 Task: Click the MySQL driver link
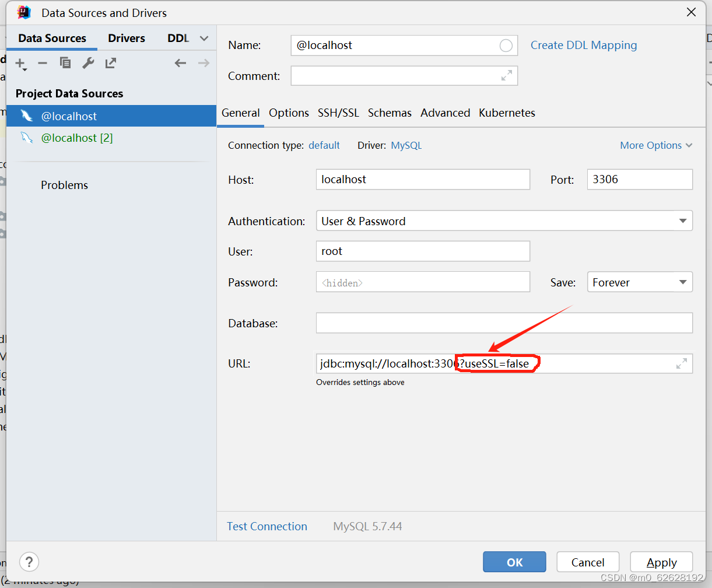(406, 145)
